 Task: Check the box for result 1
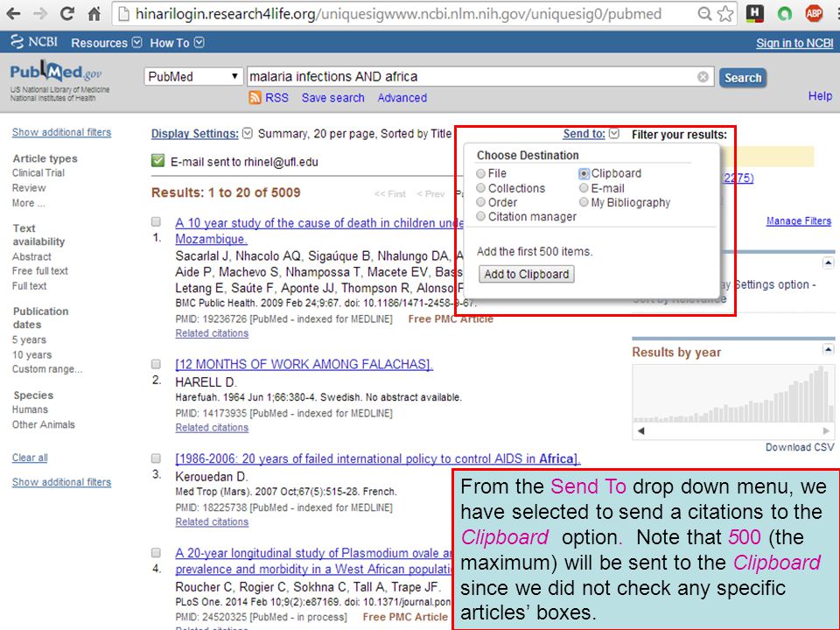click(156, 221)
